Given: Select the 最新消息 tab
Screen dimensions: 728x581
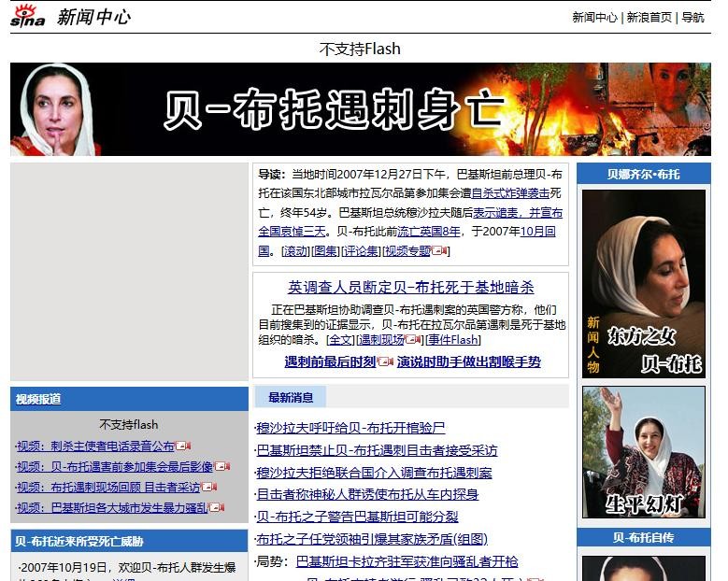Looking at the screenshot, I should click(291, 397).
